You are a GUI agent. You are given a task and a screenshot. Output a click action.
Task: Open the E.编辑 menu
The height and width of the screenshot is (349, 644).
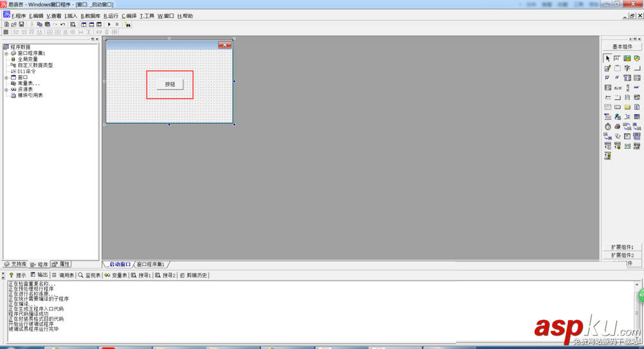tap(36, 16)
